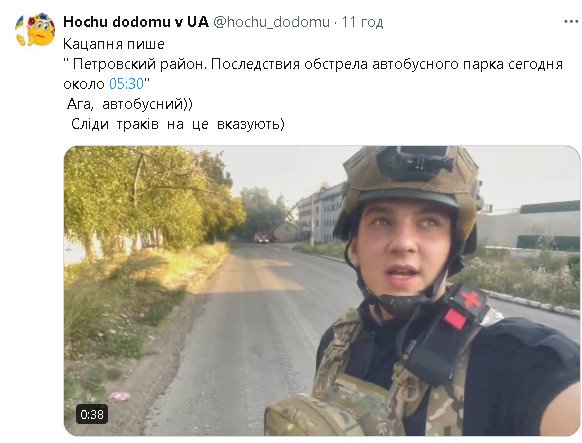Click the Ага, автобусний)) text line
Image resolution: width=582 pixels, height=443 pixels.
click(130, 104)
